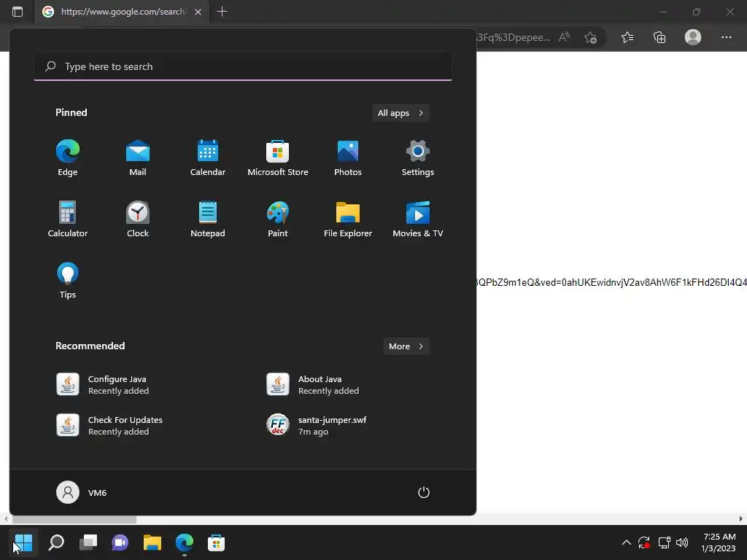Expand the All apps list

(x=400, y=113)
